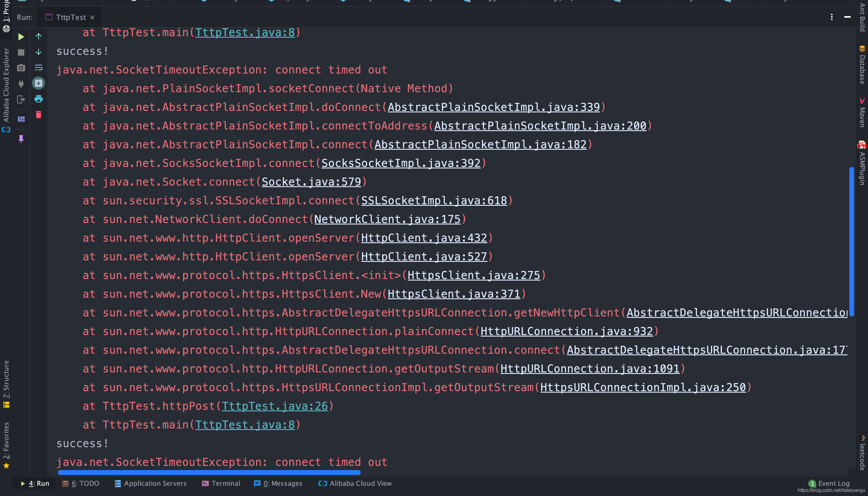Click the Soft-wrap lines icon in Run panel
Image resolution: width=868 pixels, height=496 pixels.
click(39, 68)
